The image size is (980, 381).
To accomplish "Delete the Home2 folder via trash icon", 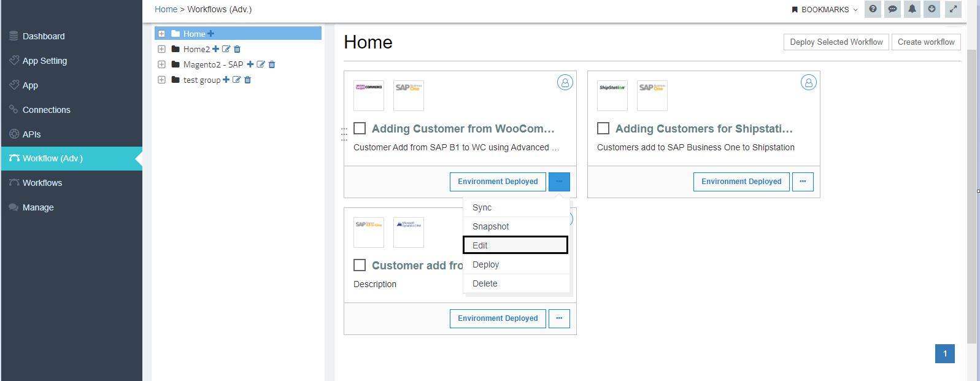I will tap(237, 49).
